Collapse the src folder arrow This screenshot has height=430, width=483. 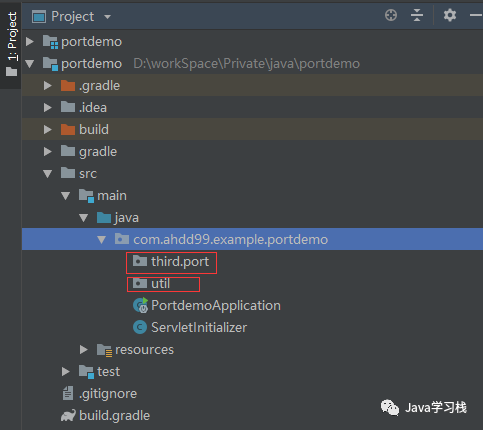point(48,174)
